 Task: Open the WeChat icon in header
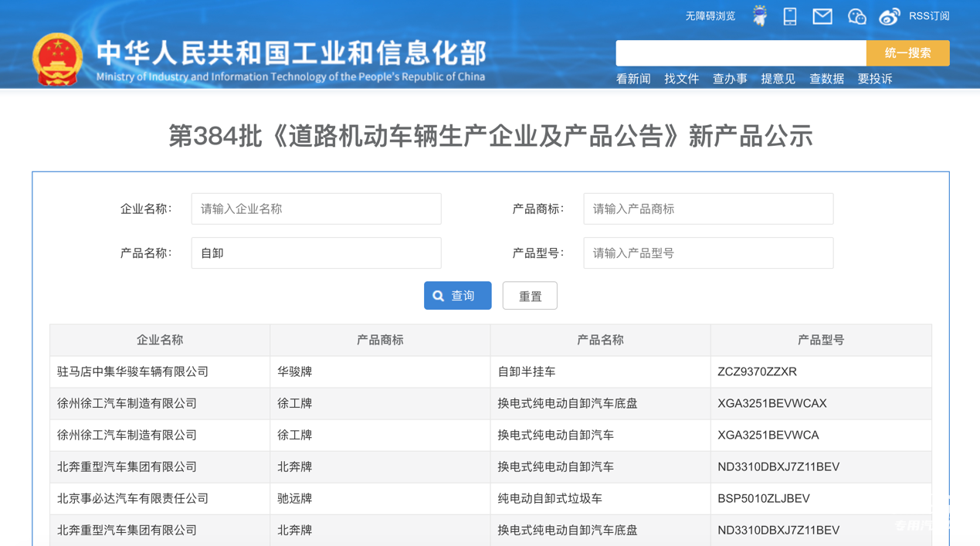tap(856, 16)
